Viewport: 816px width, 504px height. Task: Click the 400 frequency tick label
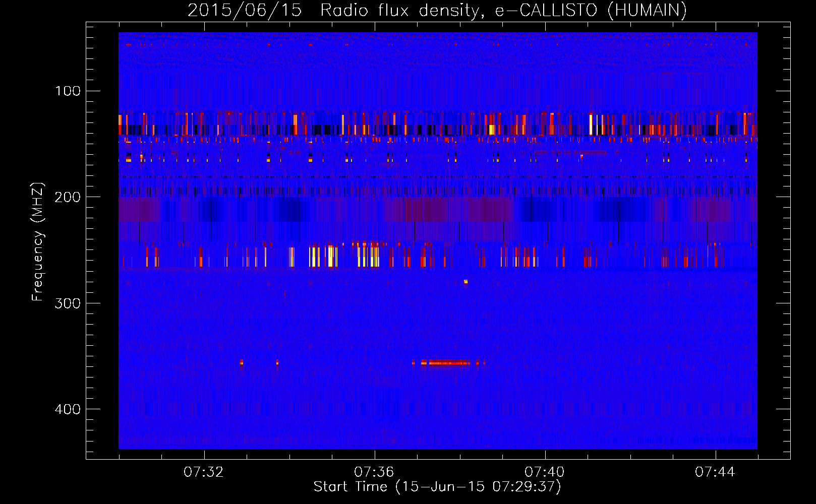click(x=68, y=409)
